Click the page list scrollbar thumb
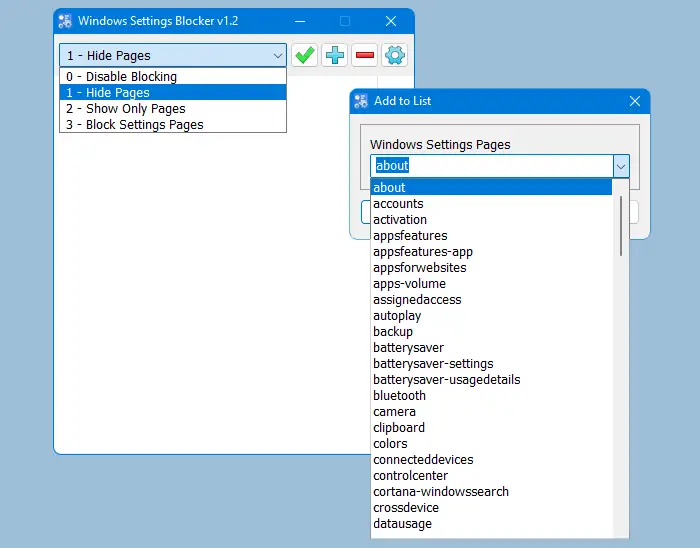The height and width of the screenshot is (548, 700). pyautogui.click(x=621, y=226)
